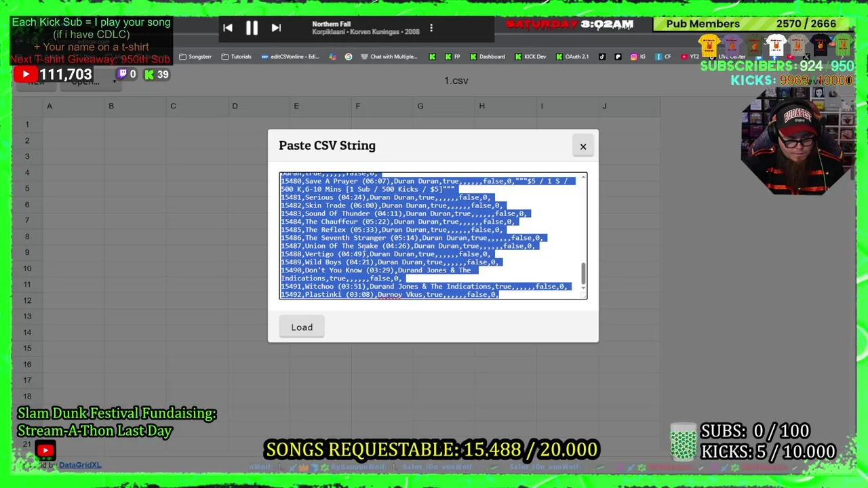This screenshot has width=868, height=488.
Task: Open the OAuth 2.1 bookmark
Action: tap(572, 57)
